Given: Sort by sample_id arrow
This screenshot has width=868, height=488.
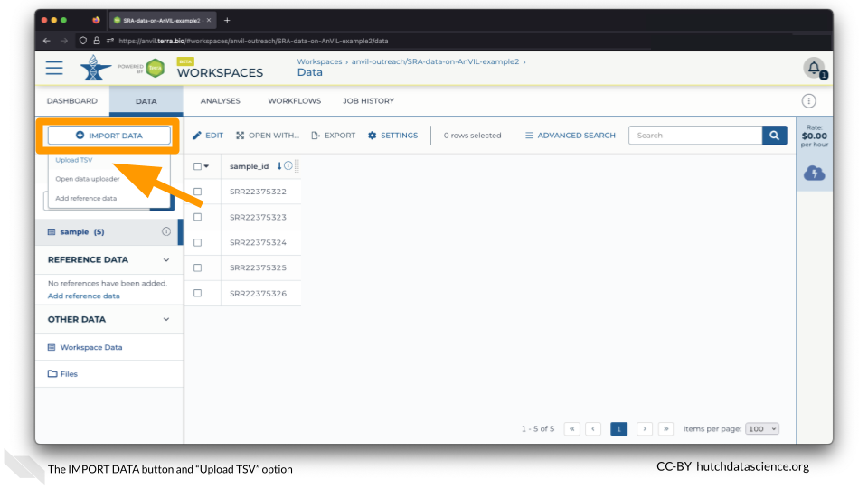Looking at the screenshot, I should click(279, 165).
